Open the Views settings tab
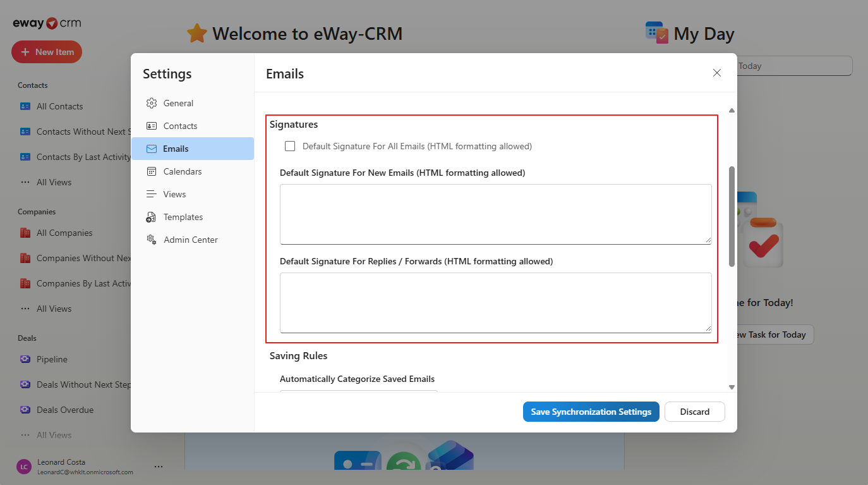This screenshot has width=868, height=485. 193,194
